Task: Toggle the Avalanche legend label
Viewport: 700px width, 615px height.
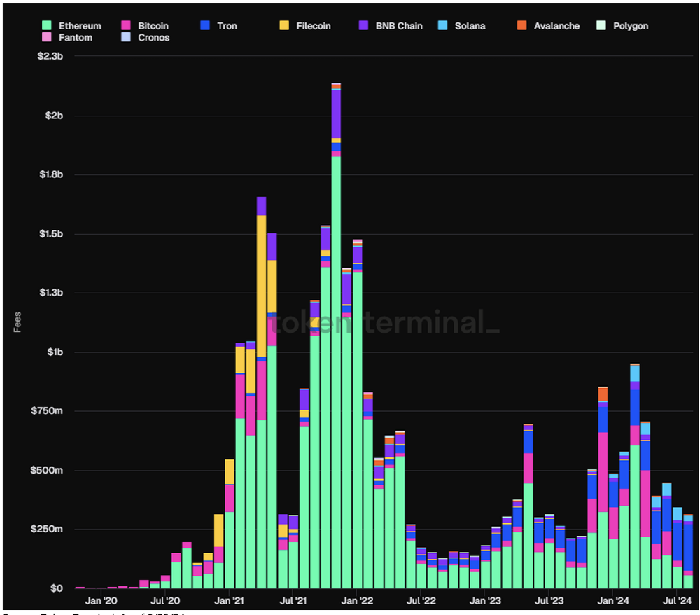Action: (x=556, y=26)
